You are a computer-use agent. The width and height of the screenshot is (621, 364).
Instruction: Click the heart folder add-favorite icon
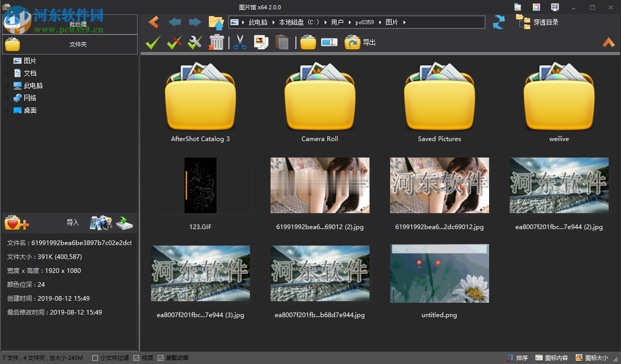[x=16, y=222]
